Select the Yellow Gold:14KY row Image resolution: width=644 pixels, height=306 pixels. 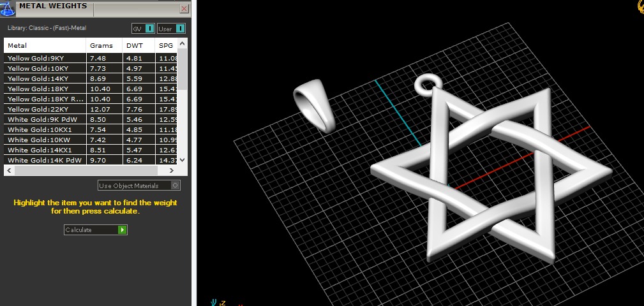(x=91, y=79)
